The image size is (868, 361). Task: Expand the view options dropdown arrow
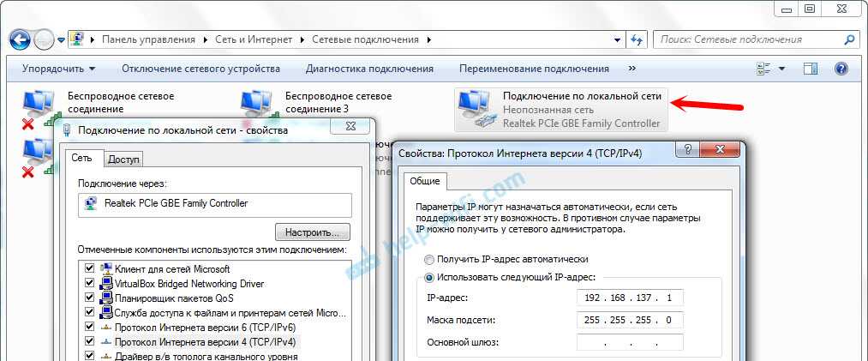click(x=783, y=69)
